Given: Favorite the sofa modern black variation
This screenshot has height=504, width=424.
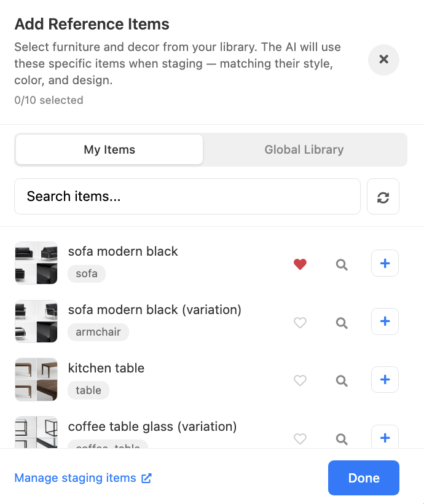Looking at the screenshot, I should click(x=300, y=322).
